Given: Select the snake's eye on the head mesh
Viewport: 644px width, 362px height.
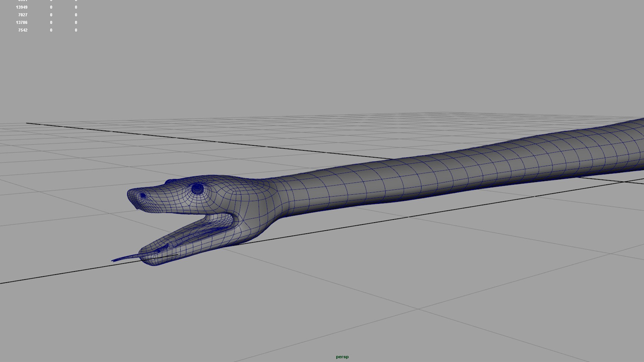Looking at the screenshot, I should click(198, 189).
